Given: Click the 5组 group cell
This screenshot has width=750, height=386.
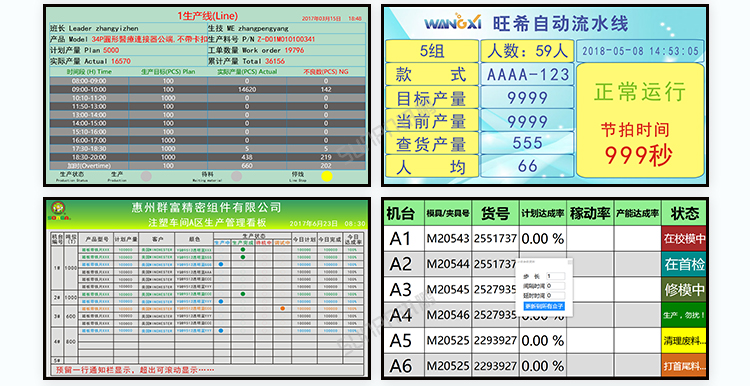Looking at the screenshot, I should [x=432, y=51].
